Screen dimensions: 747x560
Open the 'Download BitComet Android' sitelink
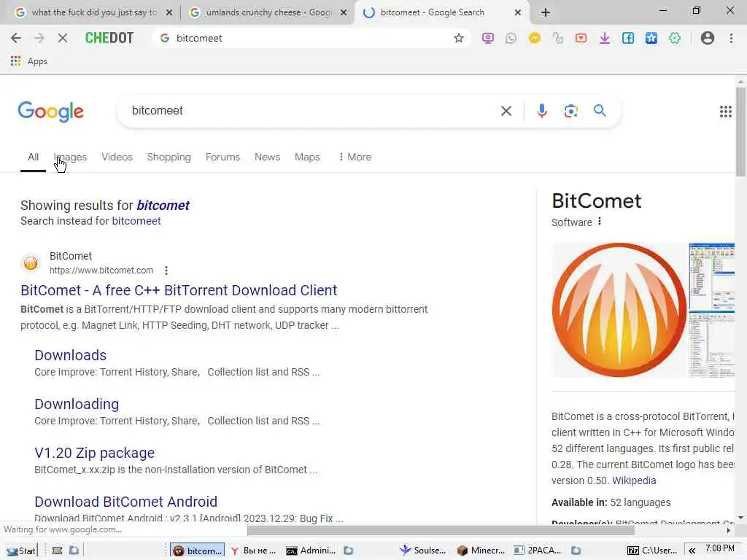click(125, 502)
